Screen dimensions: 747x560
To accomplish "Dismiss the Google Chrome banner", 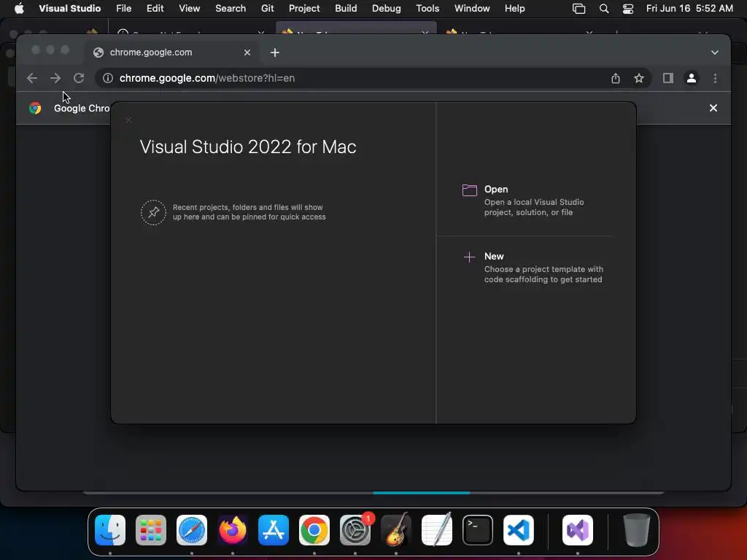I will click(713, 108).
